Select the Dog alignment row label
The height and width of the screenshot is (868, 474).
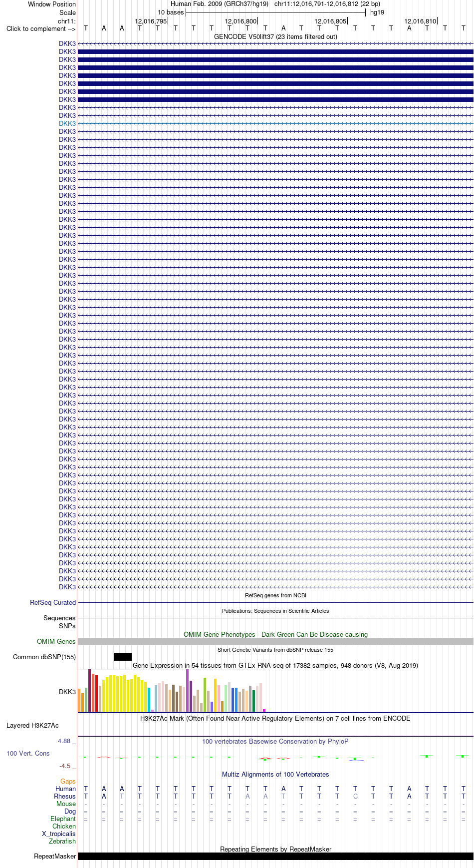tap(70, 811)
